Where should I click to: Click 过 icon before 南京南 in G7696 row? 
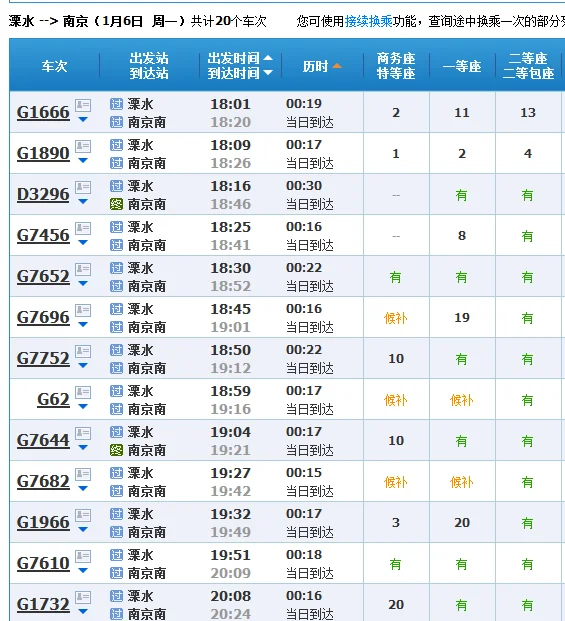click(116, 327)
